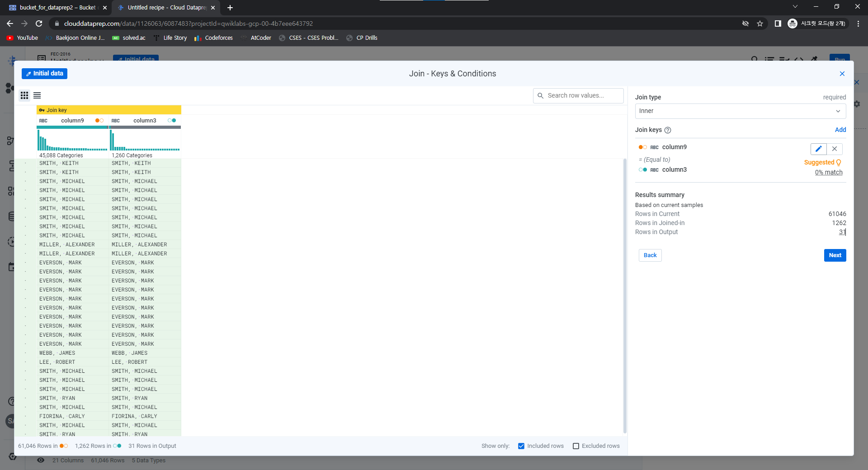
Task: Click 31 Rows in Output text
Action: tap(152, 446)
